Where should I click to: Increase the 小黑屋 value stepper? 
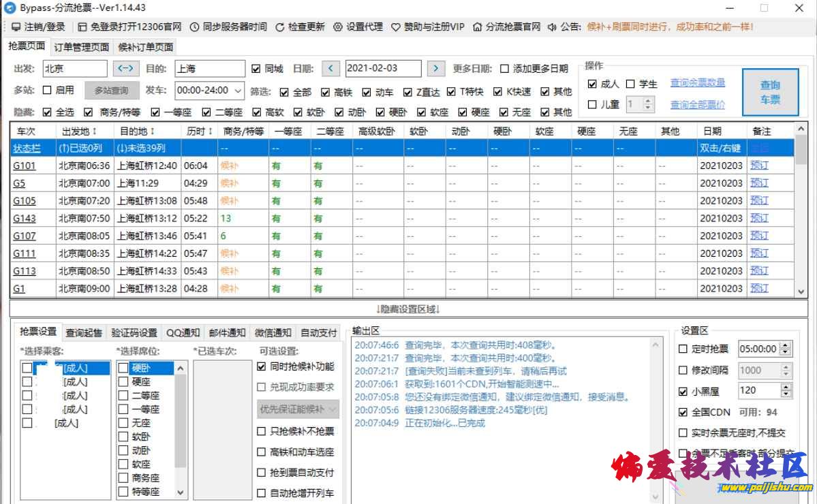(786, 388)
